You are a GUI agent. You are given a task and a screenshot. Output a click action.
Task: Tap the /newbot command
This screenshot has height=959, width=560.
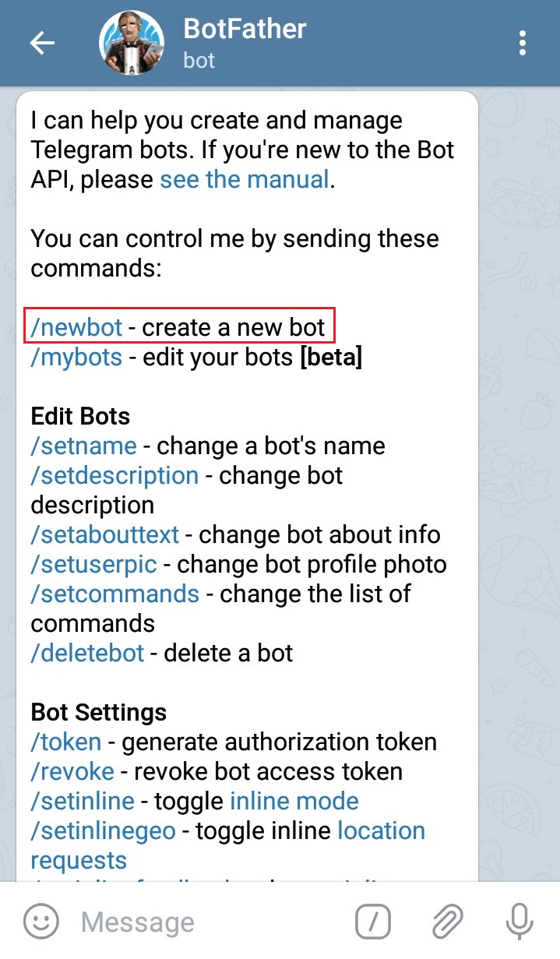tap(76, 327)
